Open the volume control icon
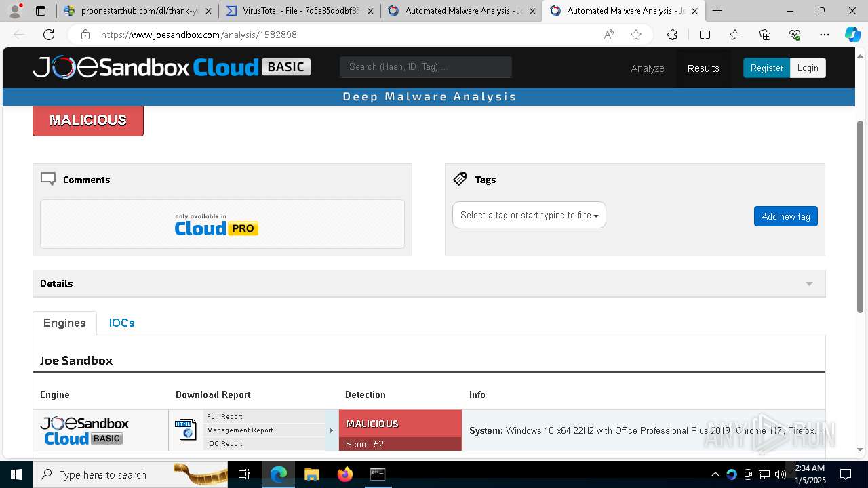 click(x=781, y=474)
